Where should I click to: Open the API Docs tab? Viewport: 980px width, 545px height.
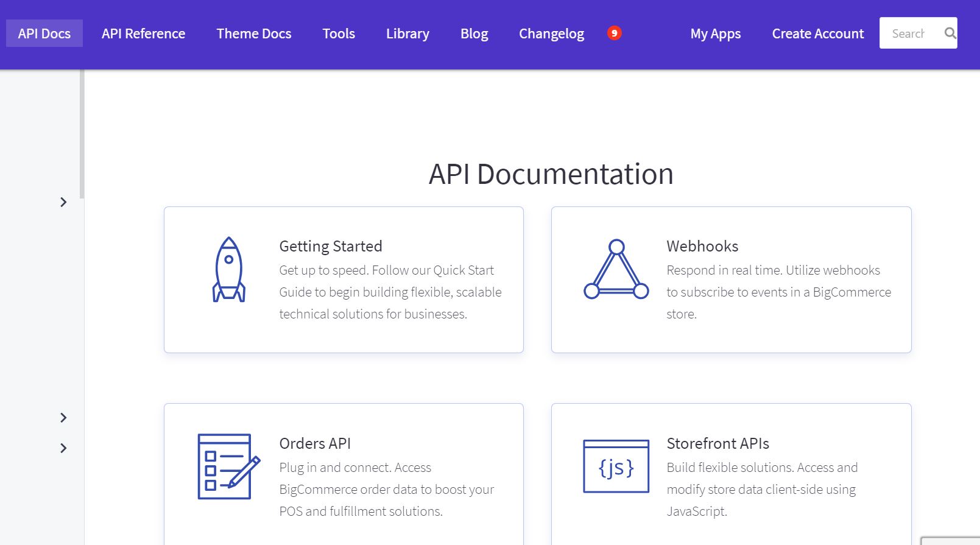(x=44, y=33)
